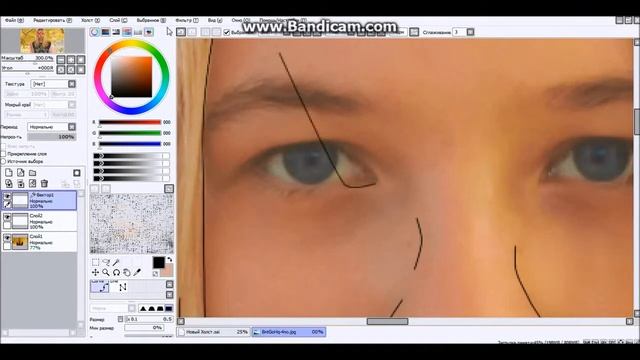This screenshot has height=360, width=640.
Task: Open the Холст menu
Action: tap(90, 20)
